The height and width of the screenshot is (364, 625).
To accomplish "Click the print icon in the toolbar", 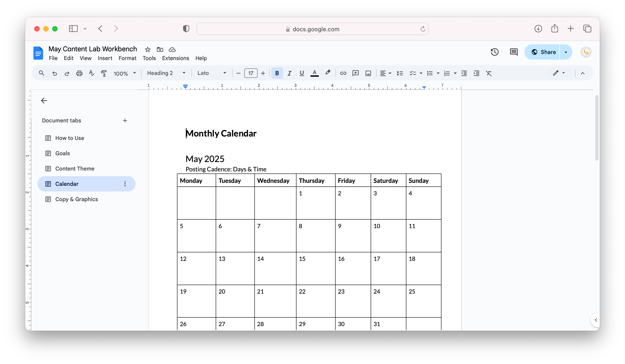I will pyautogui.click(x=79, y=73).
